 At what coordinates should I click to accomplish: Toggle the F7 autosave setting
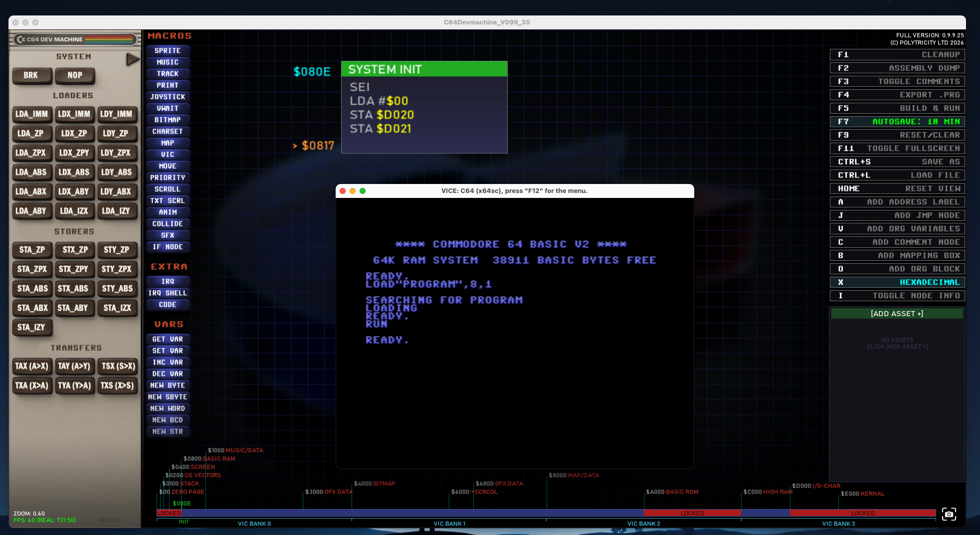(x=897, y=122)
